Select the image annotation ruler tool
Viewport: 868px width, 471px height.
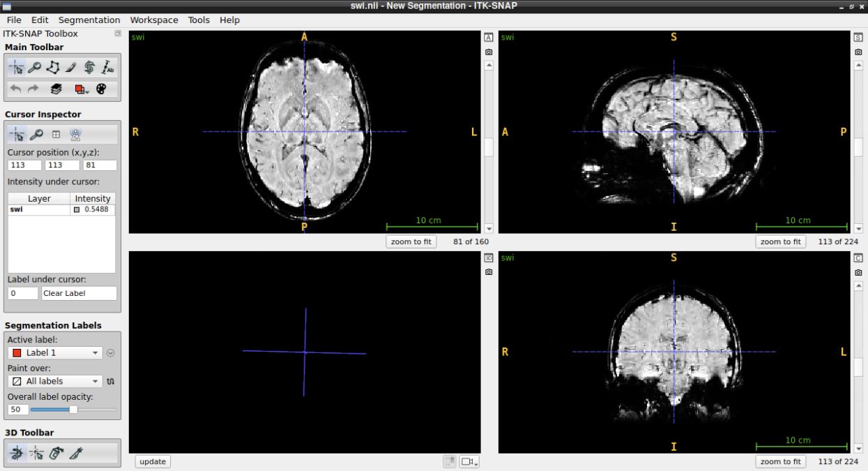point(107,67)
